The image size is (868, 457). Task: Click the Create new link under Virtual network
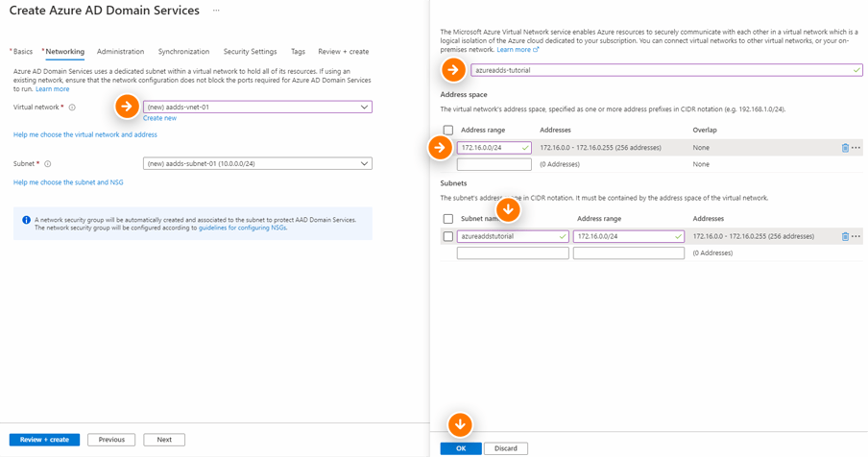(x=159, y=118)
